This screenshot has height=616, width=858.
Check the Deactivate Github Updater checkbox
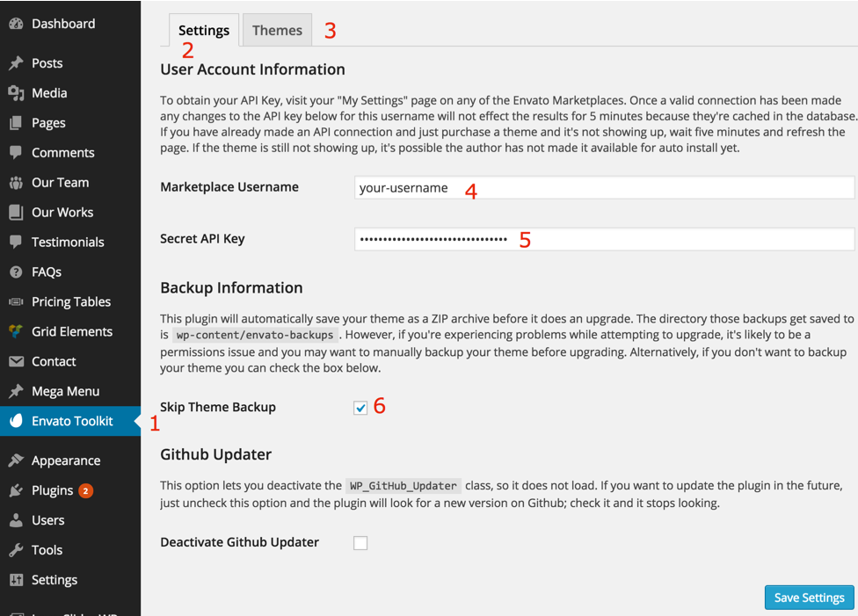point(360,543)
